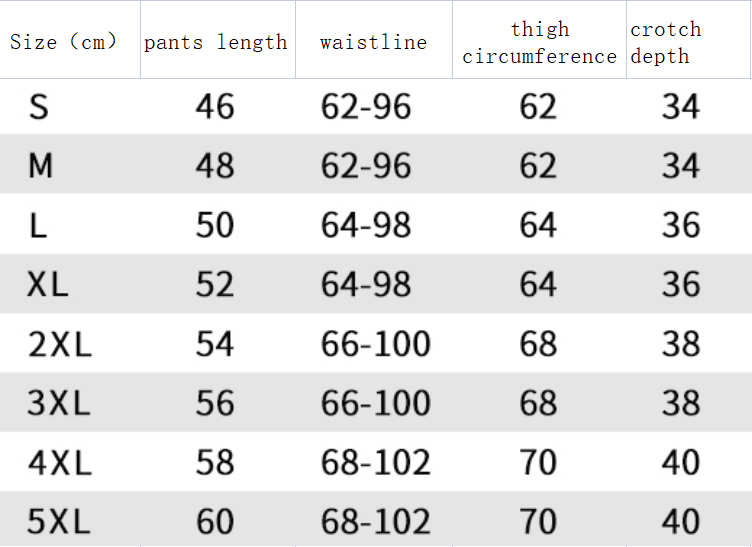
Task: Click pants length value 46
Action: tap(215, 106)
